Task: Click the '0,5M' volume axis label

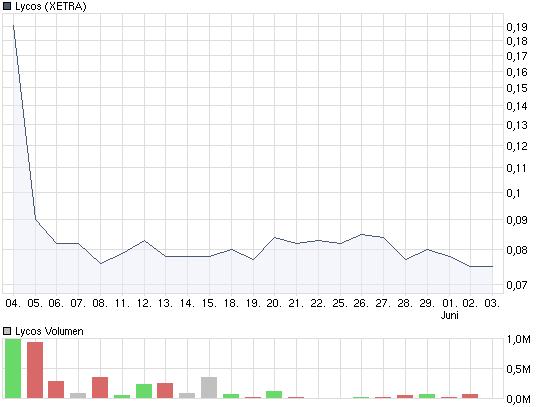Action: pyautogui.click(x=518, y=369)
